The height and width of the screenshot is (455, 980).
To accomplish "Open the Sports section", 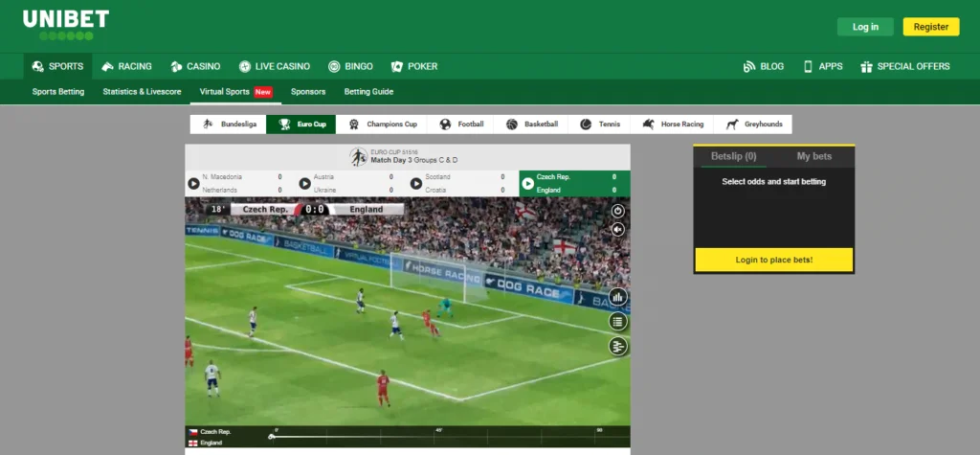I will [57, 66].
